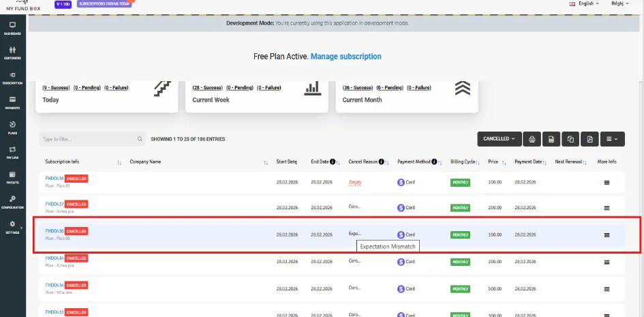Click the Payment Method info icon
This screenshot has width=644, height=317.
[x=434, y=162]
